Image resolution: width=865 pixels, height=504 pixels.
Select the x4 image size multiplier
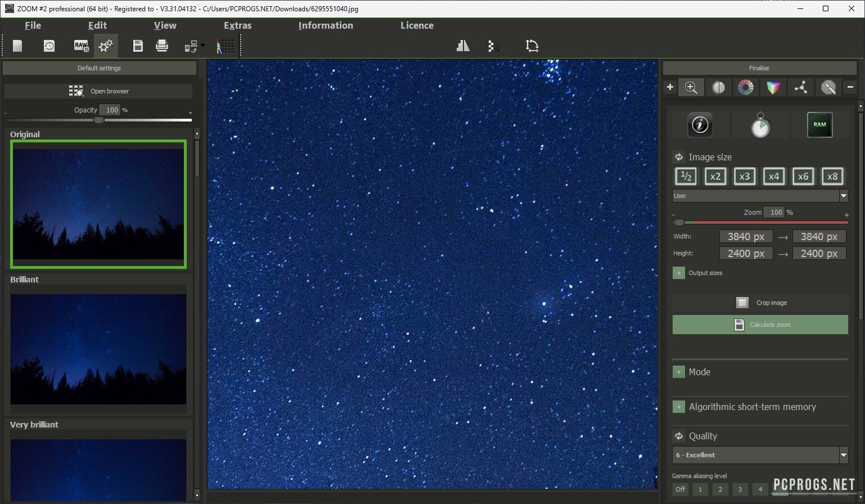pos(773,177)
